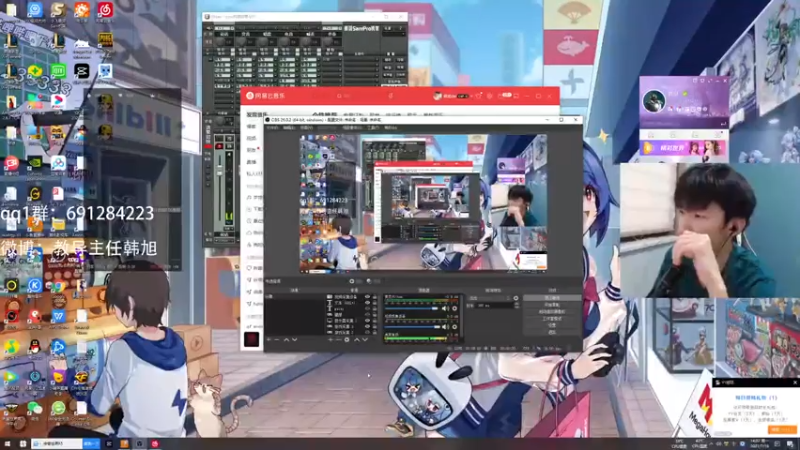This screenshot has width=800, height=450.
Task: Open source properties gear in OBS Sources
Action: (x=347, y=339)
